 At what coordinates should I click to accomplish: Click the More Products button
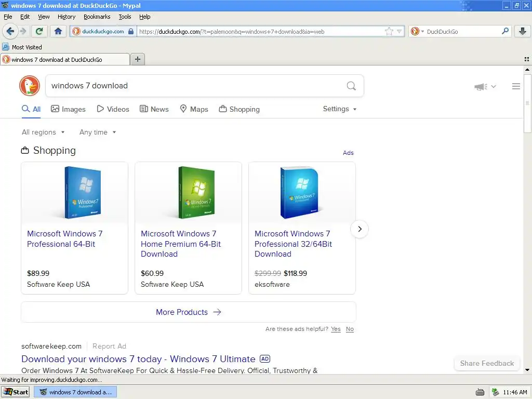[x=189, y=312]
